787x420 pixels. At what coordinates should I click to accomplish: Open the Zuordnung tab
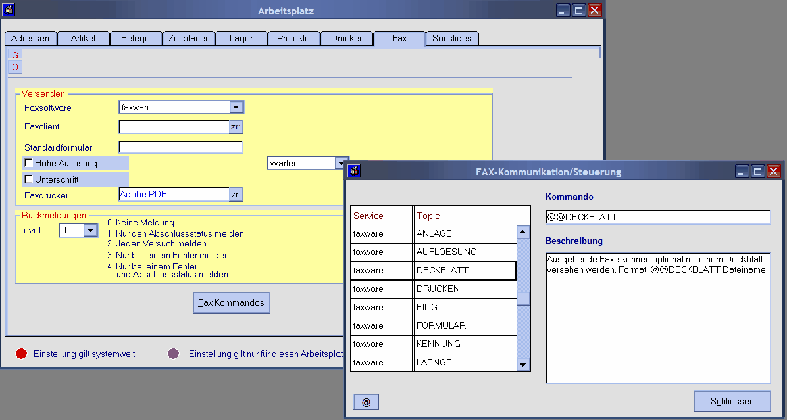[189, 39]
